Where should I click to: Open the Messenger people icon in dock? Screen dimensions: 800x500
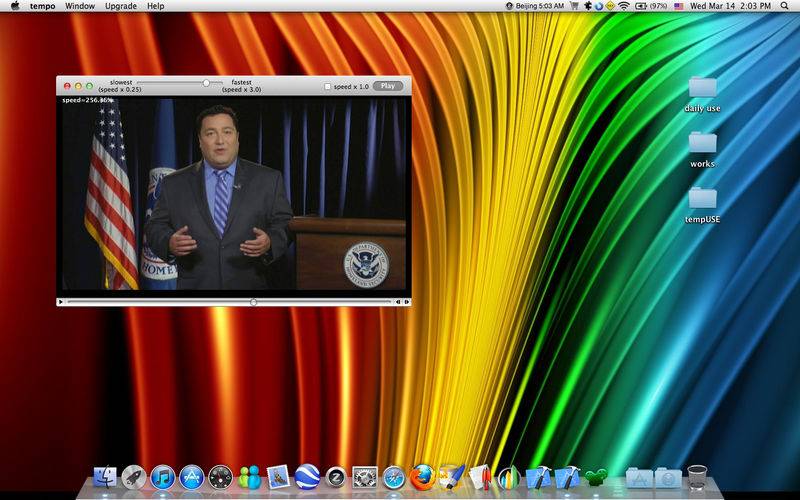coord(249,478)
